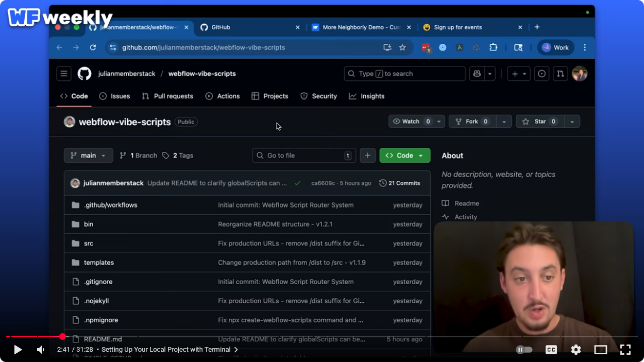Expand the main branch dropdown

[x=88, y=156]
